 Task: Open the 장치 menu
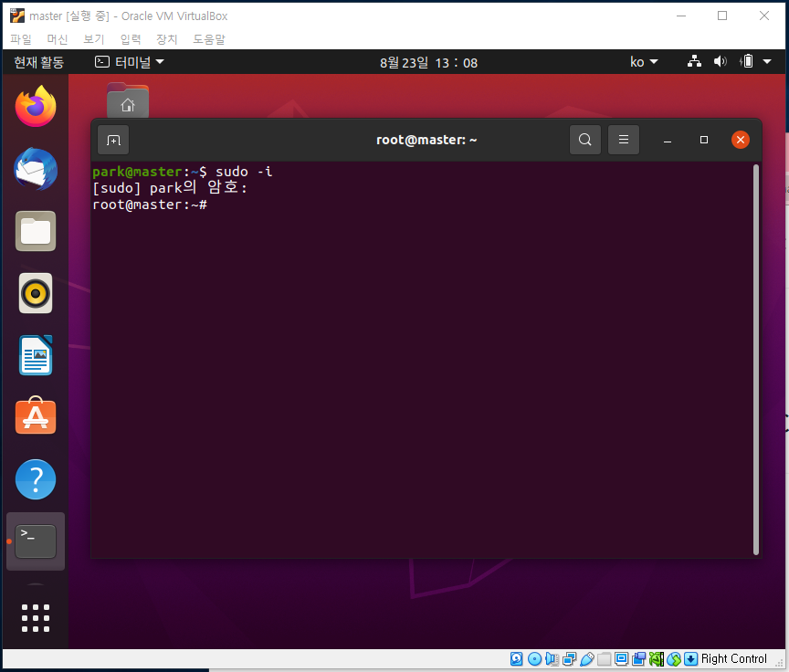click(166, 39)
